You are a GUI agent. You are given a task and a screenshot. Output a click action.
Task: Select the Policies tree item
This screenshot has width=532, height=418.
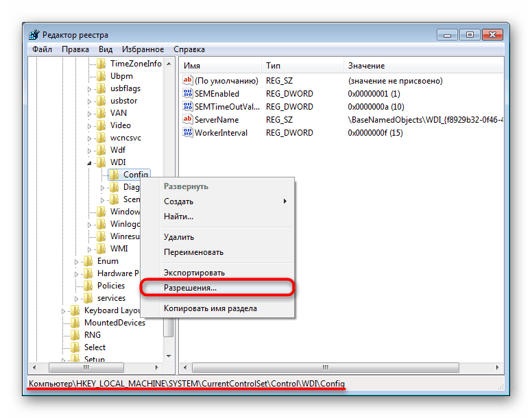click(111, 286)
